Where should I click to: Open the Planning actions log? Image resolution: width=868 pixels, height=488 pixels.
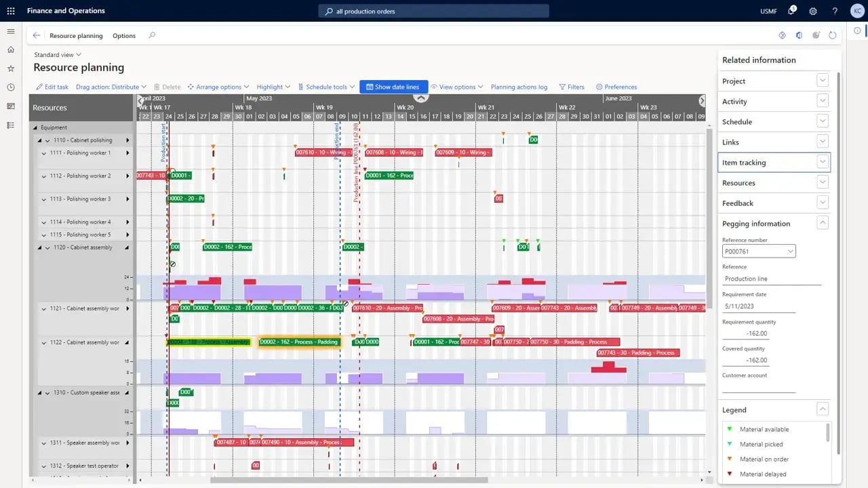519,86
